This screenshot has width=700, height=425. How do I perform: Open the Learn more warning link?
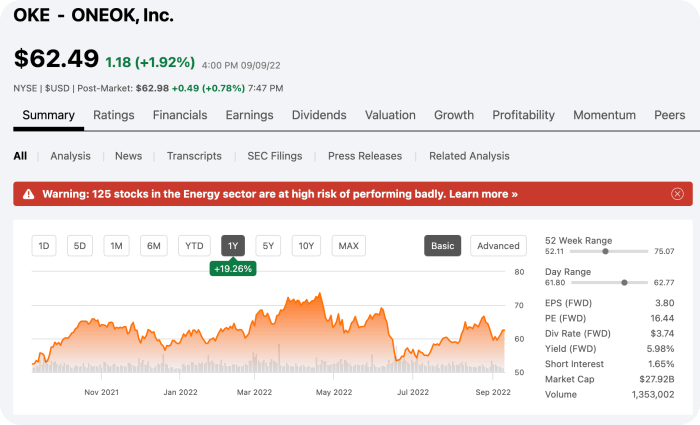(x=483, y=194)
